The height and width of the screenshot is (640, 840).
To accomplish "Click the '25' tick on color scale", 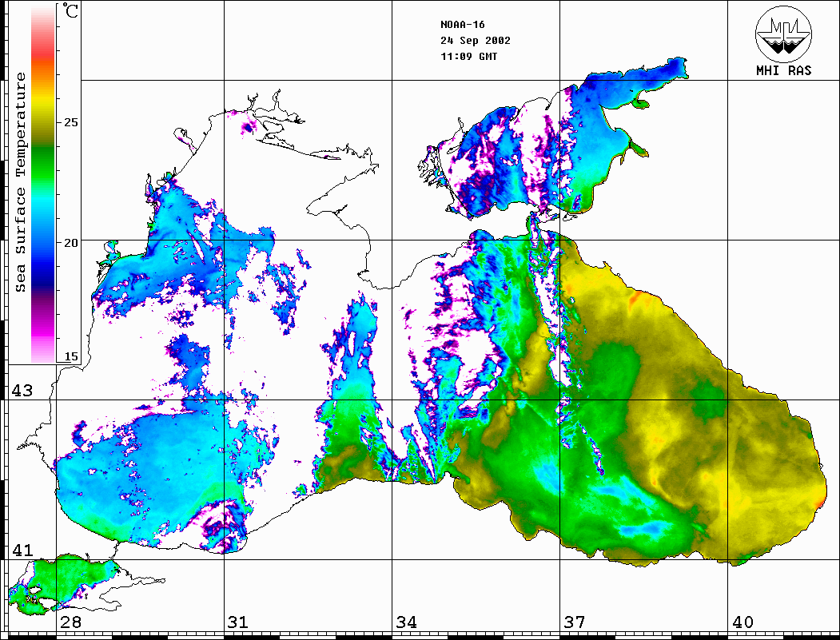I will pyautogui.click(x=70, y=122).
